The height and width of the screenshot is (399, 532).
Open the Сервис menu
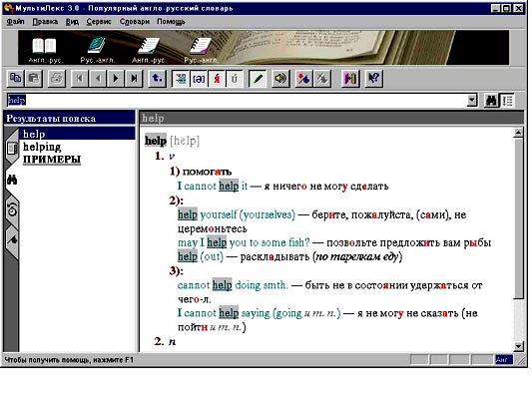pos(99,21)
